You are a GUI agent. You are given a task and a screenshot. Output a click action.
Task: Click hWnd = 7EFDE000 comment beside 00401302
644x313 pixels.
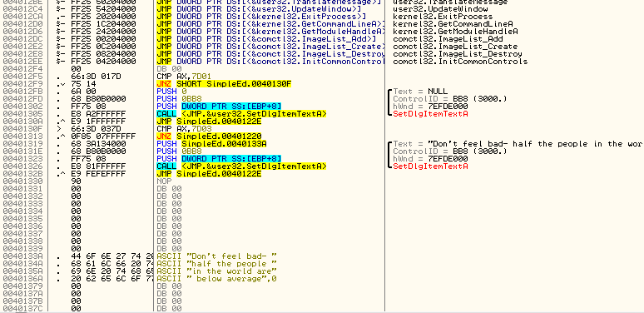430,107
